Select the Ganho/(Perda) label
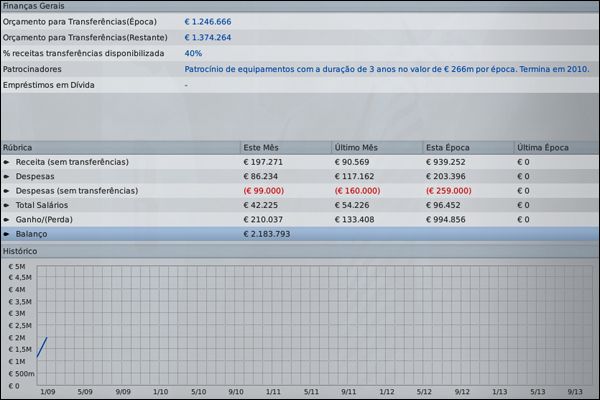Viewport: 600px width, 400px height. pyautogui.click(x=44, y=220)
